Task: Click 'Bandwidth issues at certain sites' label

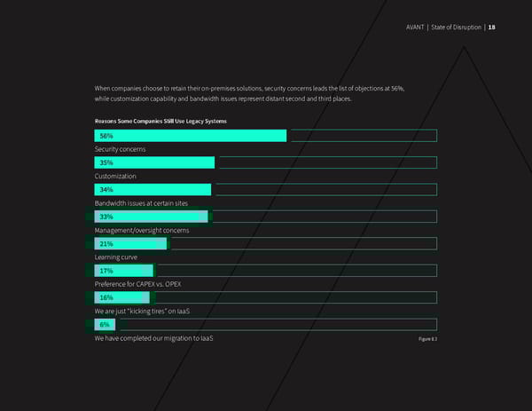Action: pyautogui.click(x=141, y=203)
